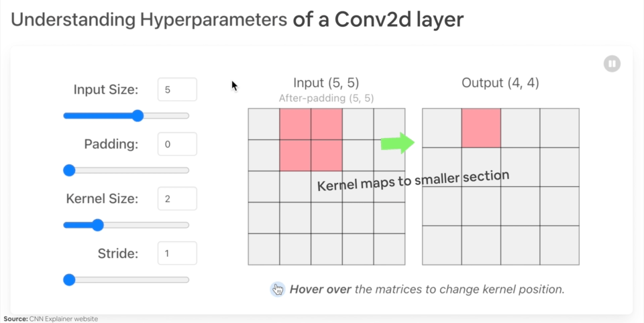The height and width of the screenshot is (323, 644).
Task: Click the Stride slider handle
Action: [69, 280]
